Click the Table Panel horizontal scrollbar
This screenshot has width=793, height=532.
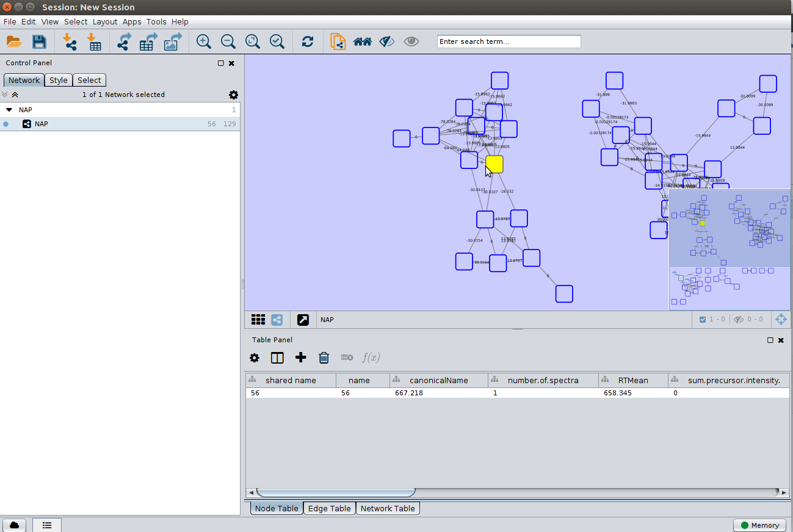336,492
